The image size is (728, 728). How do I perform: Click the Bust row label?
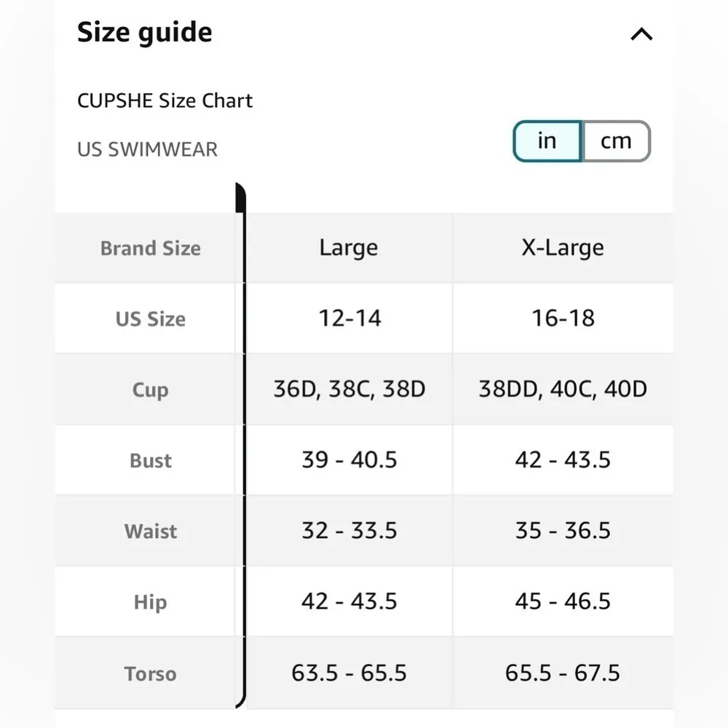(x=150, y=460)
